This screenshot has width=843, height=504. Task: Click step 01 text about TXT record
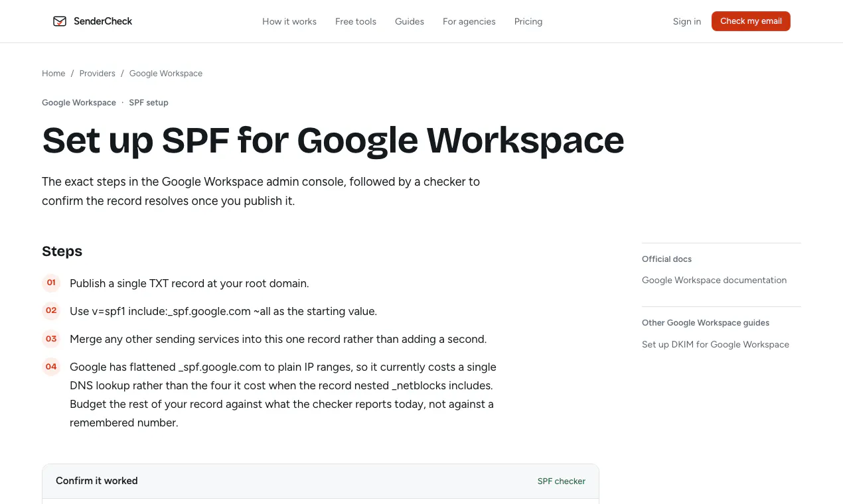[189, 284]
